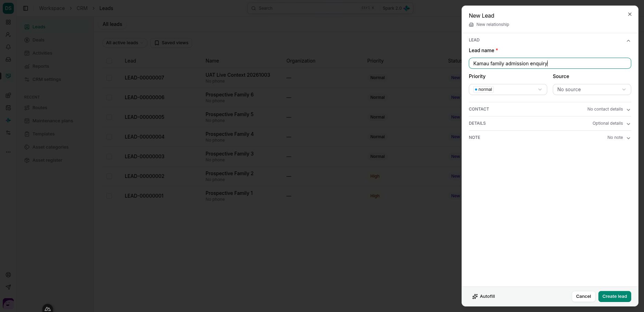The width and height of the screenshot is (644, 312).
Task: Open the DS workspace avatar
Action: point(8,8)
